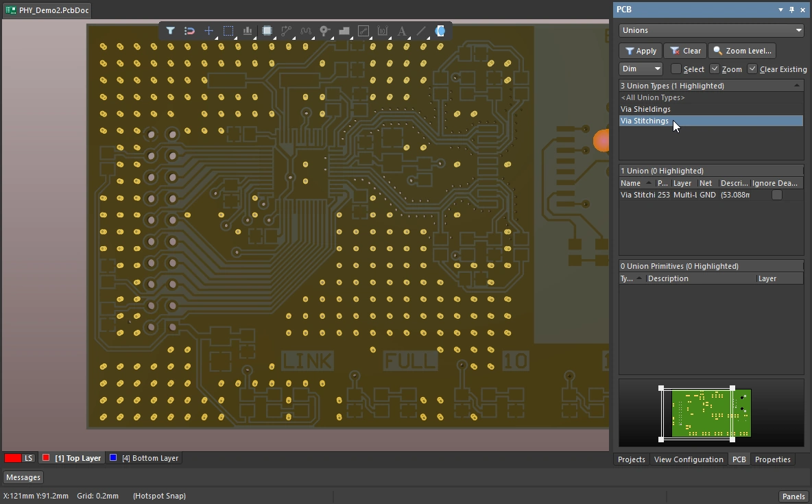Viewport: 812px width, 504px height.
Task: Select the Place Component chip icon
Action: coord(267,31)
